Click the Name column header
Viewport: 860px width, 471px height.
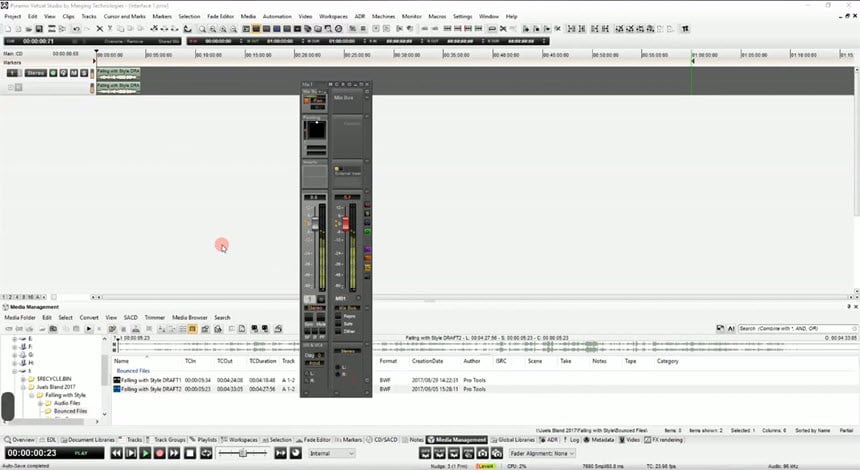121,361
